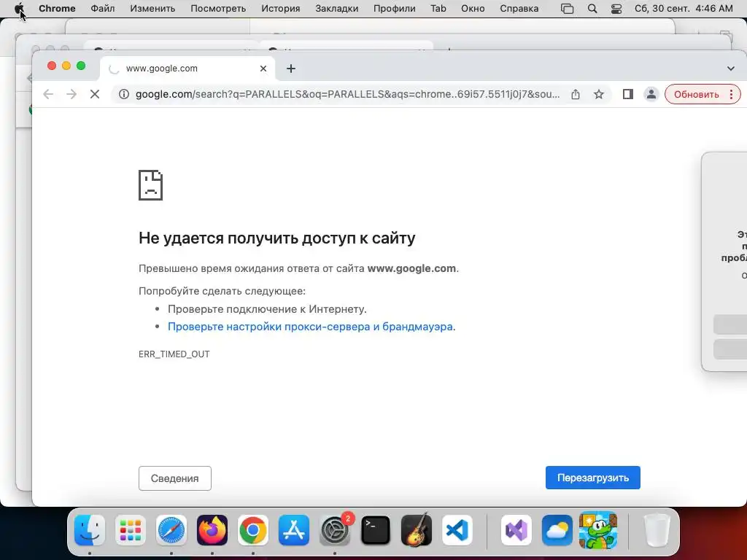This screenshot has width=747, height=560.
Task: Open proxy and firewall settings link
Action: click(x=310, y=327)
